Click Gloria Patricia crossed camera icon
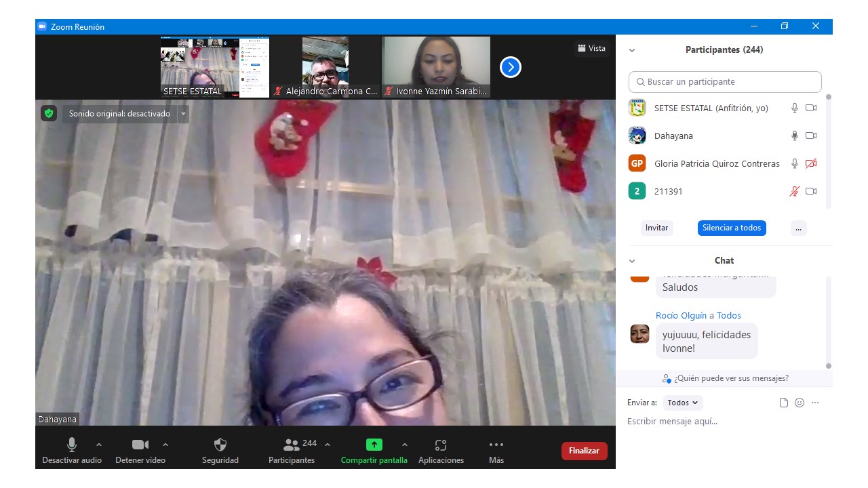868x488 pixels. click(811, 163)
